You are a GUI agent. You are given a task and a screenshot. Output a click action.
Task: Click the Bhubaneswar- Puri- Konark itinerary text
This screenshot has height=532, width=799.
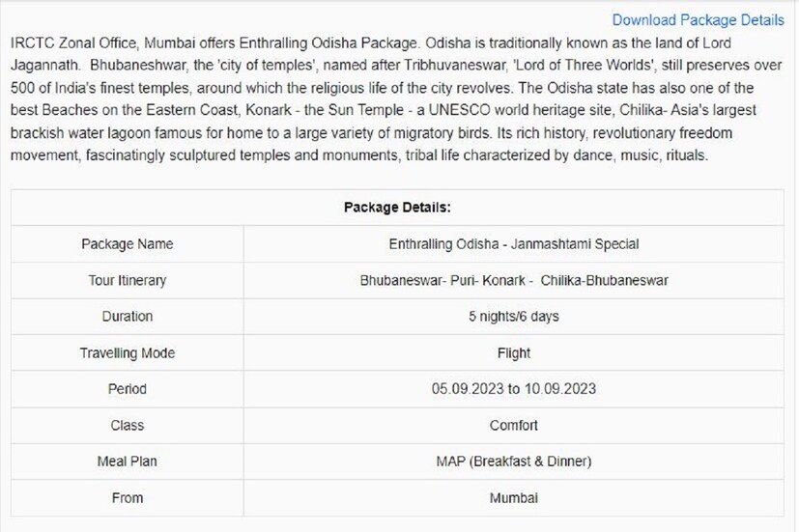point(513,280)
